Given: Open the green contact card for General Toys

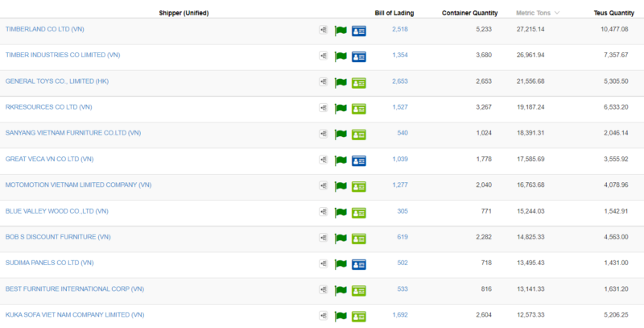Looking at the screenshot, I should pyautogui.click(x=358, y=82).
